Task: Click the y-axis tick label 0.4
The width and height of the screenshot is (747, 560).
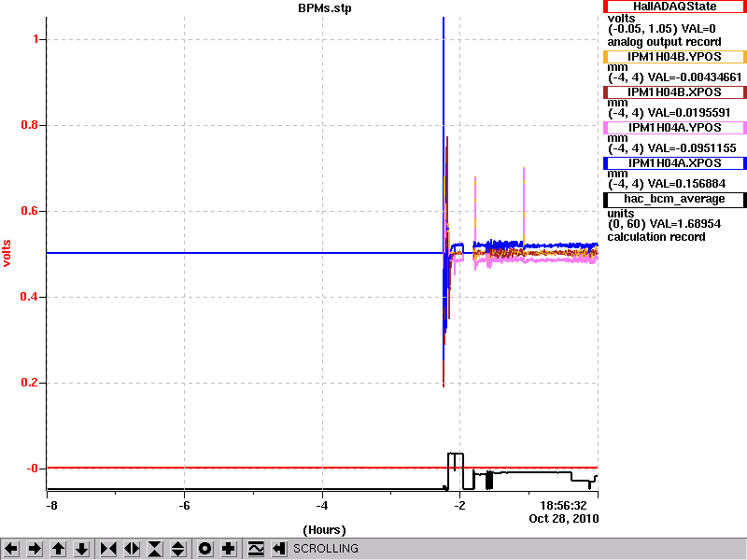Action: (30, 297)
